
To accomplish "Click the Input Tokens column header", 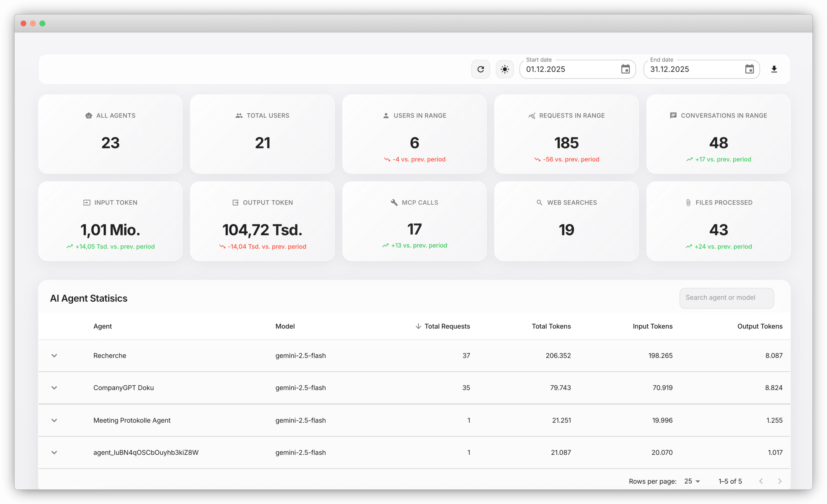I will point(653,326).
